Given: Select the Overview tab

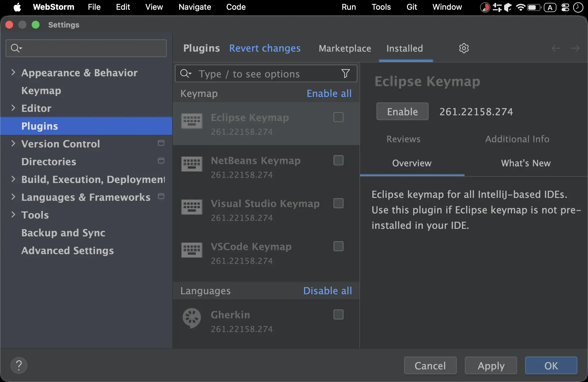Looking at the screenshot, I should pos(412,163).
